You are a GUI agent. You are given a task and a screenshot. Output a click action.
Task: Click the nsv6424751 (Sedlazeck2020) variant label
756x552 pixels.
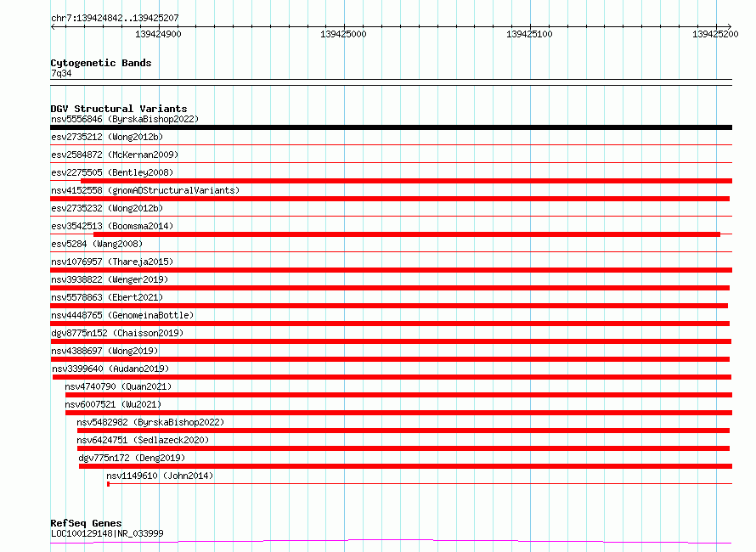pos(143,440)
